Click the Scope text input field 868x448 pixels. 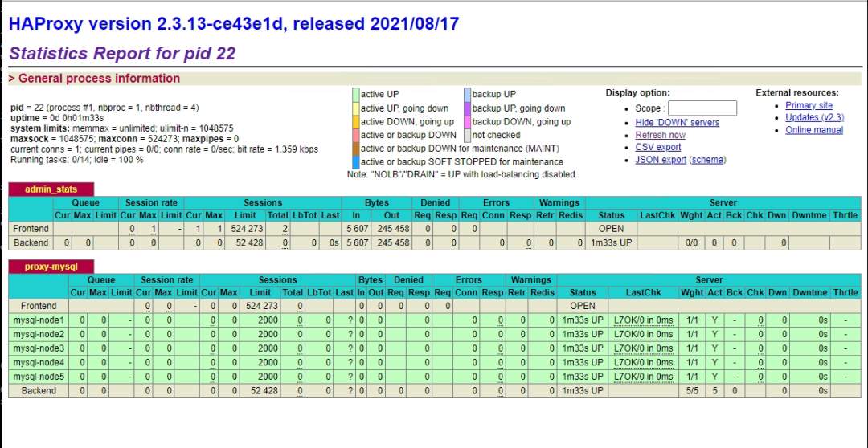tap(702, 108)
